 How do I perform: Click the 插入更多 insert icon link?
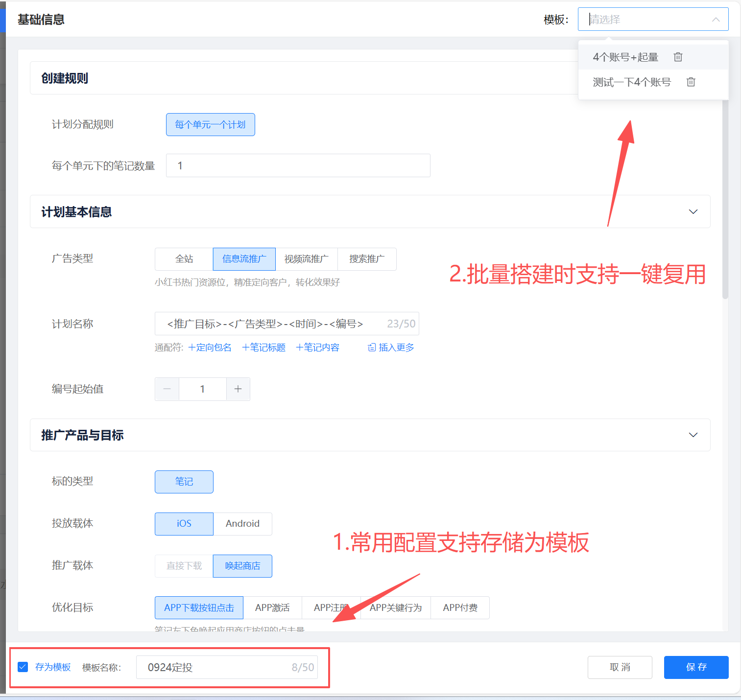tap(391, 348)
